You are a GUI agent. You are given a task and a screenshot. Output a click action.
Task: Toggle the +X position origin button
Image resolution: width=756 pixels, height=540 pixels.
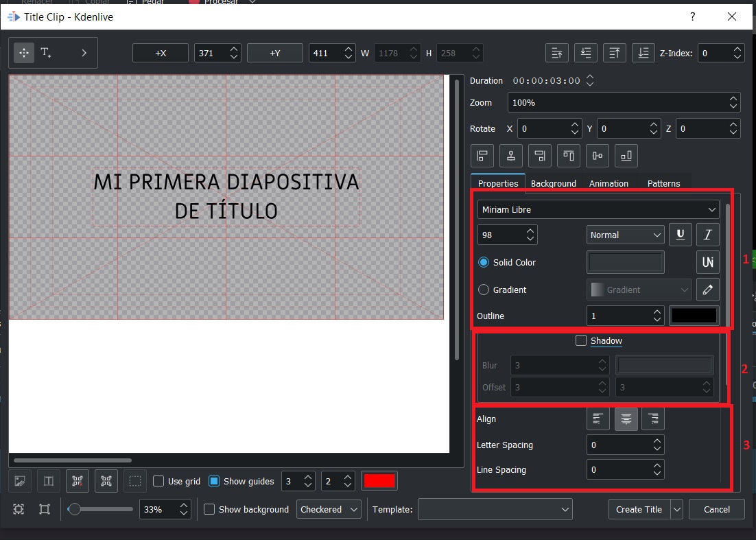(x=161, y=53)
